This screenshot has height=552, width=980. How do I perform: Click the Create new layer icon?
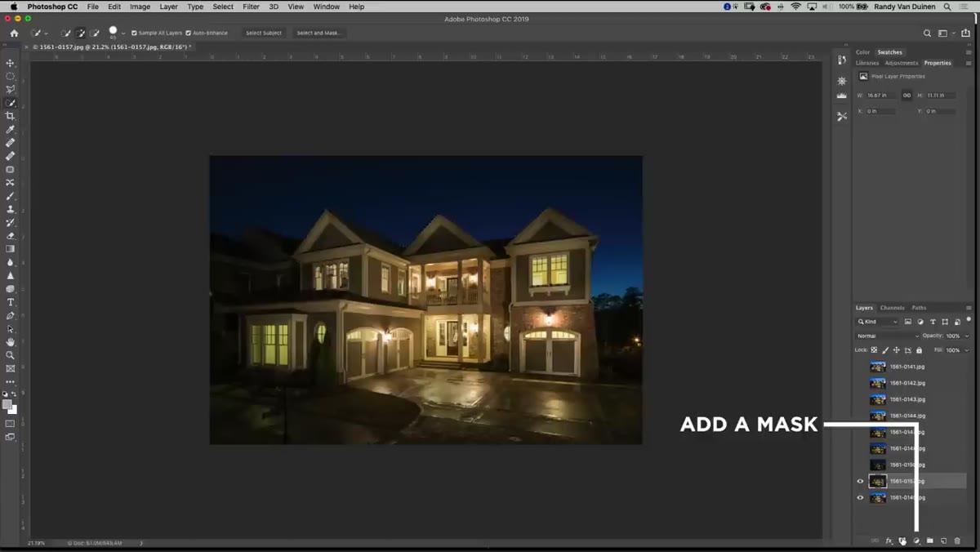943,541
